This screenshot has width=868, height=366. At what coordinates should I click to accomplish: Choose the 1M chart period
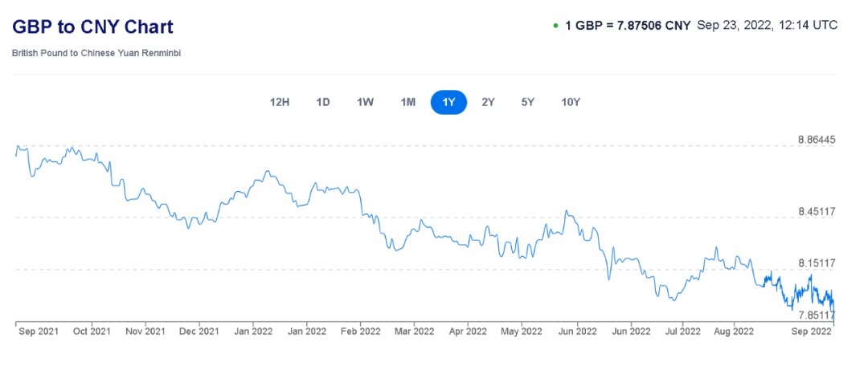click(x=407, y=102)
